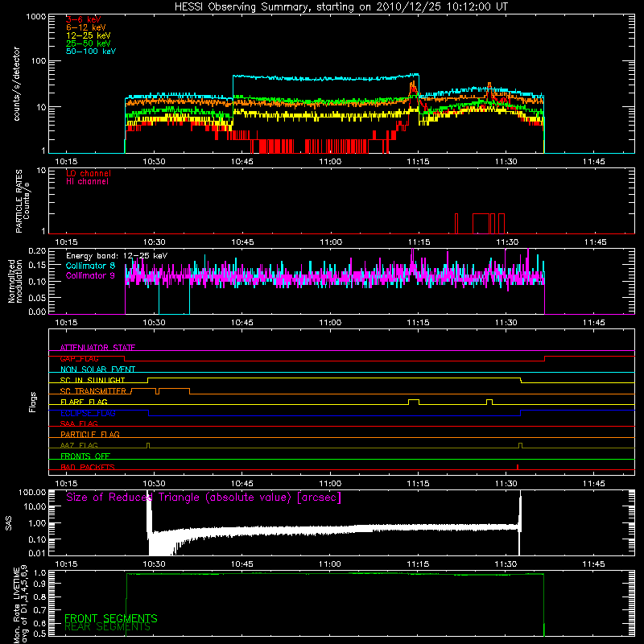
Task: Click the SAA_FLAG label
Action: (79, 423)
